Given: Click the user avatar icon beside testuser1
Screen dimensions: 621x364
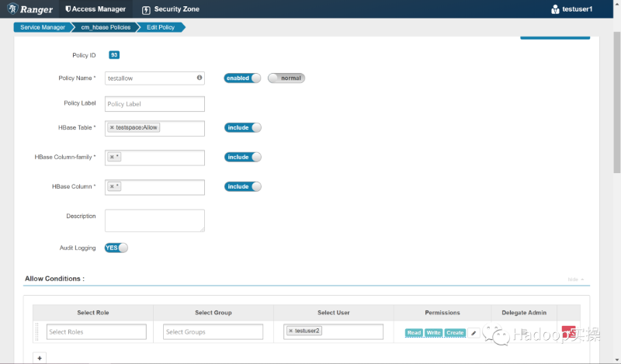Looking at the screenshot, I should [555, 9].
